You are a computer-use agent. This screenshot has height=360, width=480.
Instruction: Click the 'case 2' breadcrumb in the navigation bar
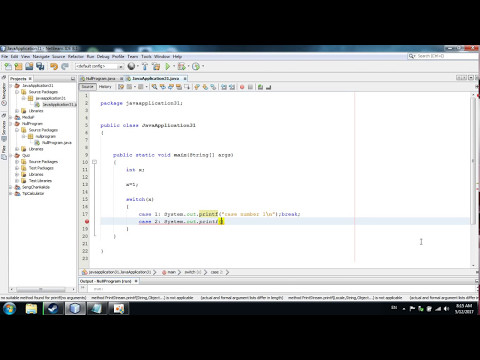pos(216,272)
